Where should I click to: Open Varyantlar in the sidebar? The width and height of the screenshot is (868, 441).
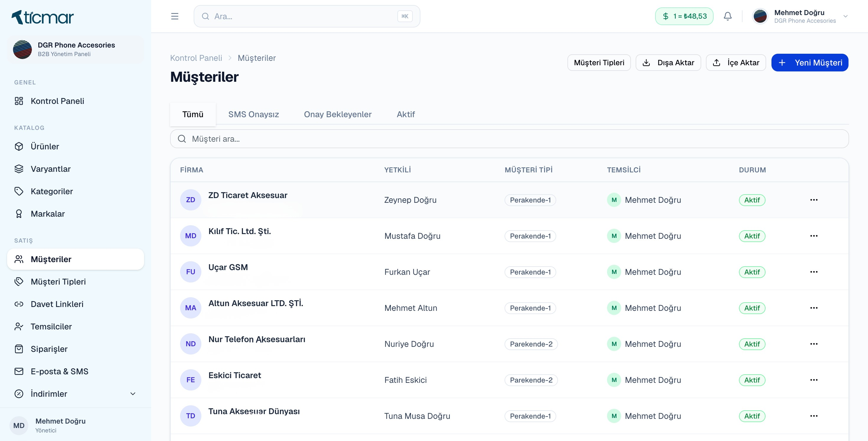[76, 169]
